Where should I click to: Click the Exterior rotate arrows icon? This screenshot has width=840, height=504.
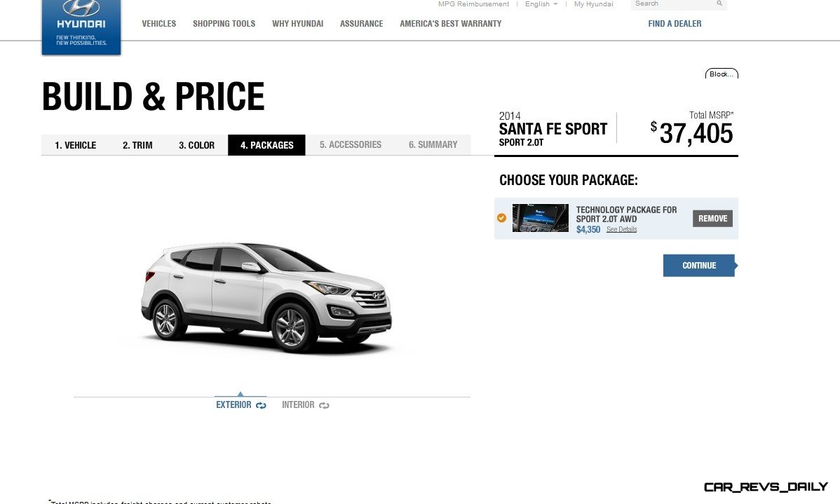coord(261,405)
